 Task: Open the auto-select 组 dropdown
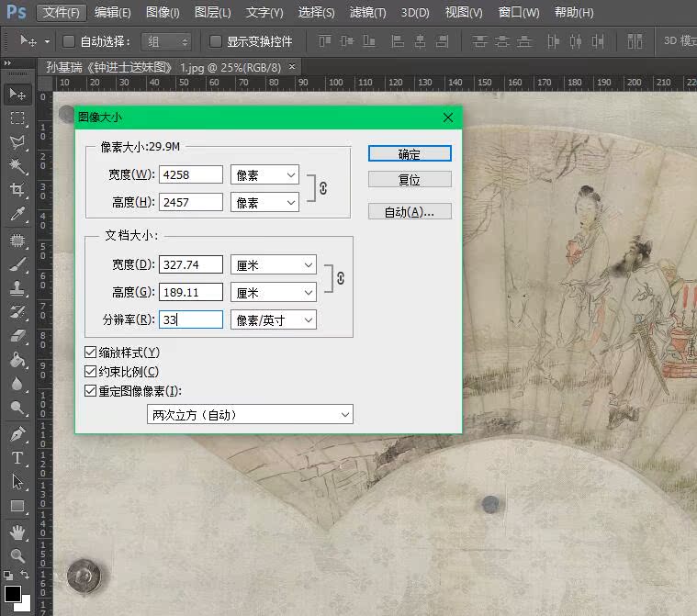tap(166, 42)
